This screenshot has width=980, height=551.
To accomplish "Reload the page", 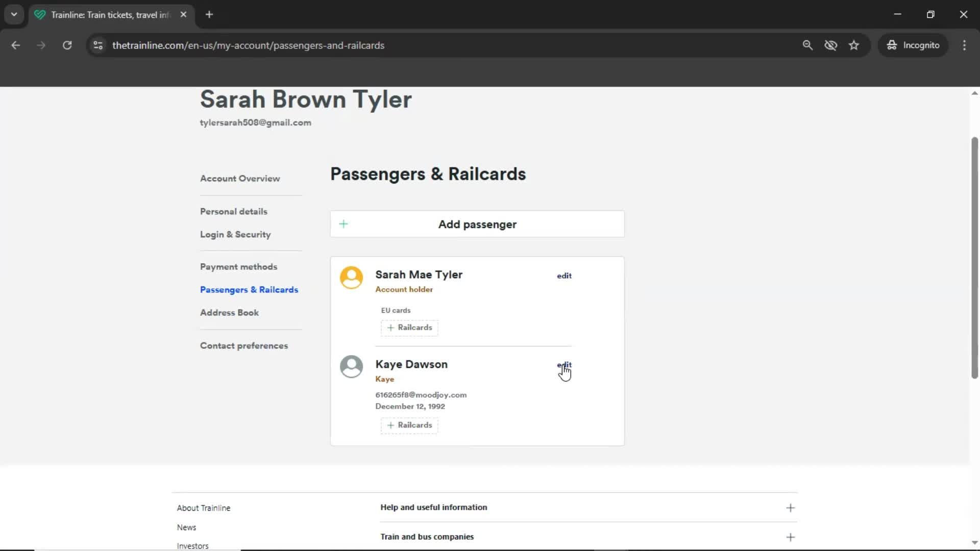I will [x=67, y=45].
